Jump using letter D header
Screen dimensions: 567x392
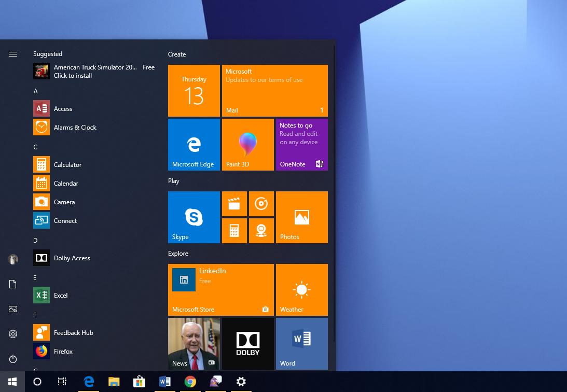coord(35,240)
